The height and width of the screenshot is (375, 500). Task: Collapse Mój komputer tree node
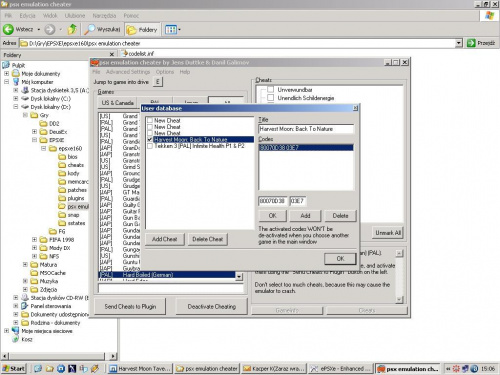coord(6,82)
